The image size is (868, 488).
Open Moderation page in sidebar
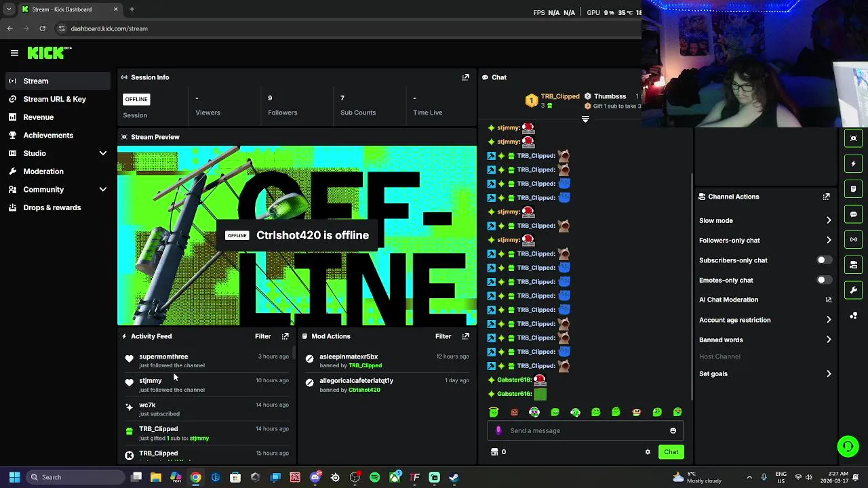[x=57, y=171]
